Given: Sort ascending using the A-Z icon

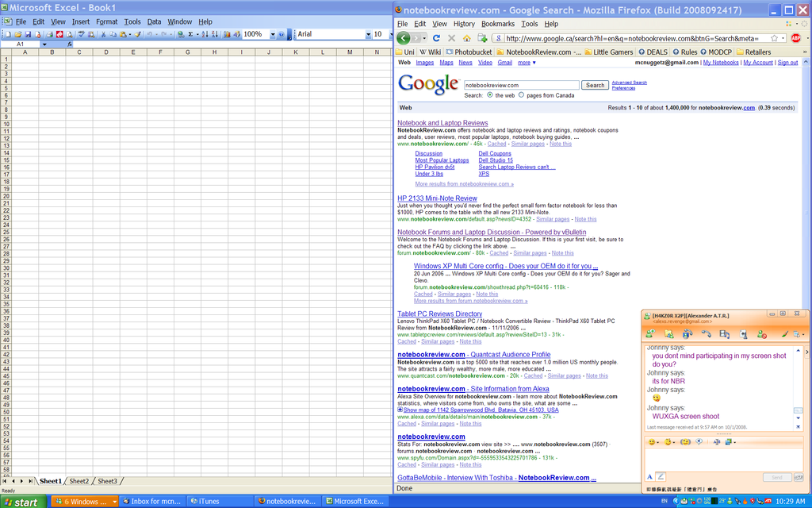Looking at the screenshot, I should pyautogui.click(x=205, y=34).
